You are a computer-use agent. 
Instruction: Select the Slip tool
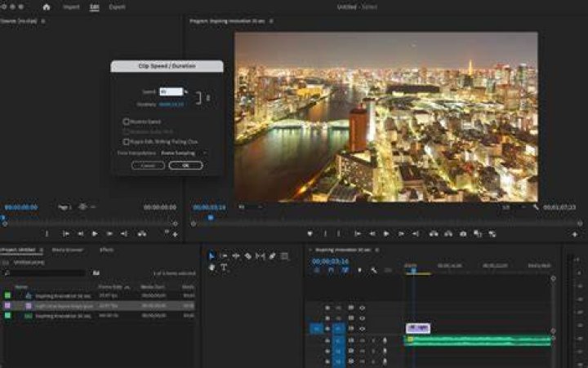[260, 256]
